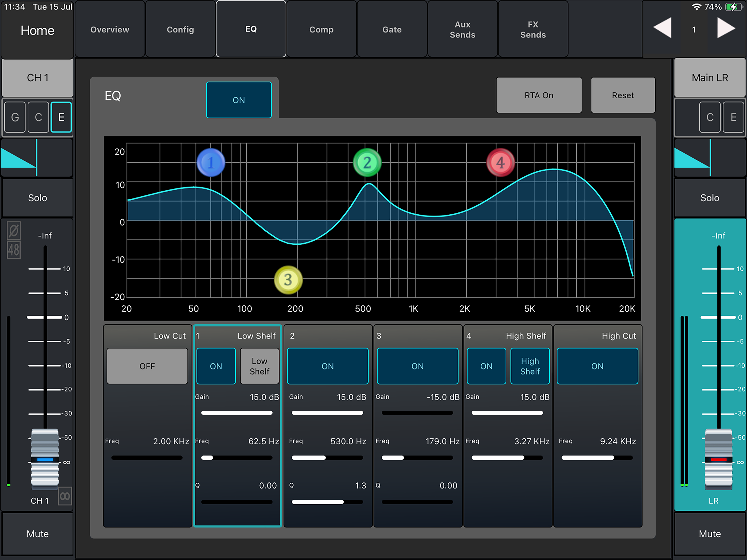Go to next channel with right arrow
Image resolution: width=747 pixels, height=560 pixels.
[726, 28]
